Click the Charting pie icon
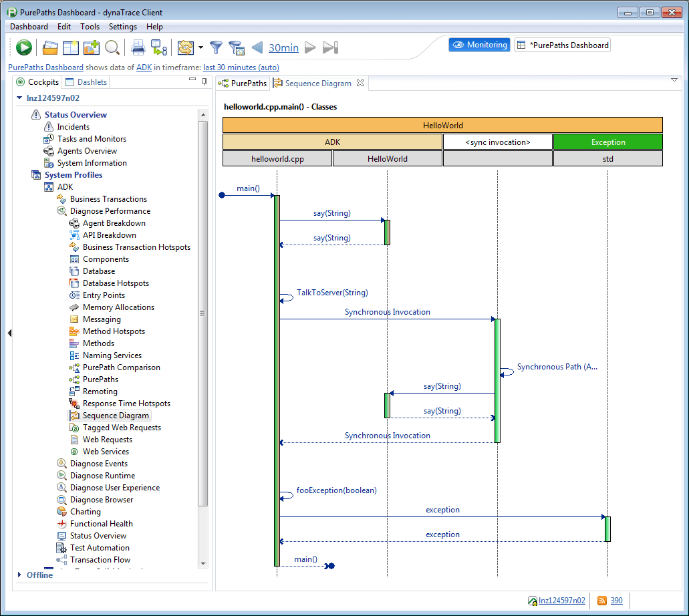This screenshot has width=689, height=616. click(x=61, y=511)
